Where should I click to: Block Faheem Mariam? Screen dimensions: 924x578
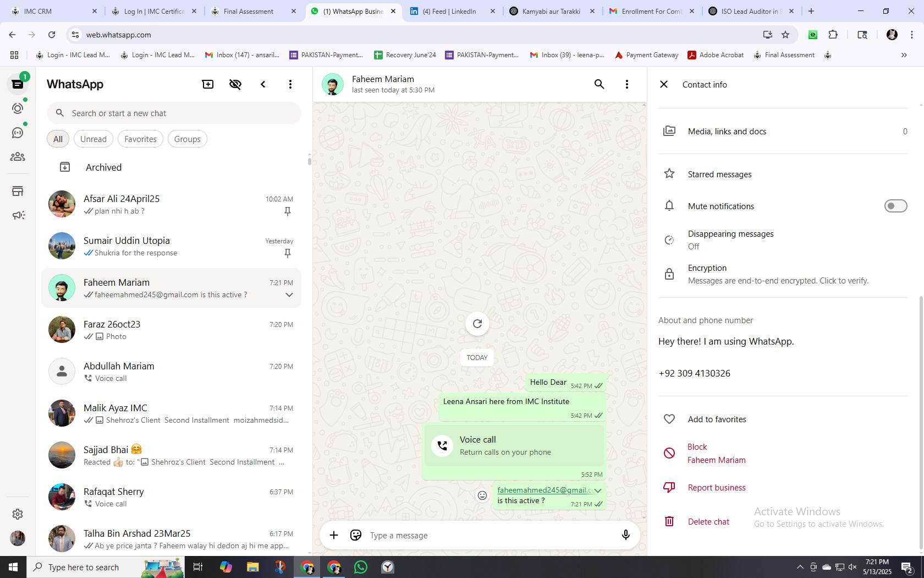click(x=783, y=454)
